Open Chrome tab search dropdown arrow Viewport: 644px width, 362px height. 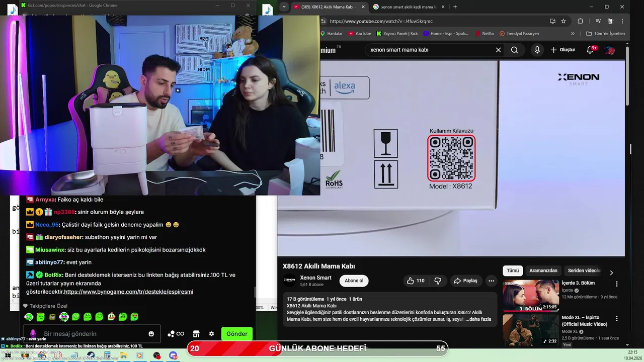[x=284, y=7]
